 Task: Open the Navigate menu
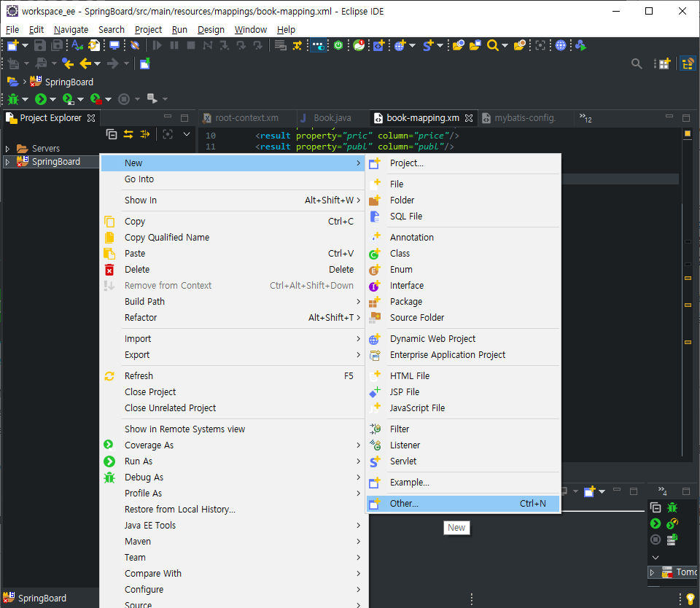click(x=71, y=29)
